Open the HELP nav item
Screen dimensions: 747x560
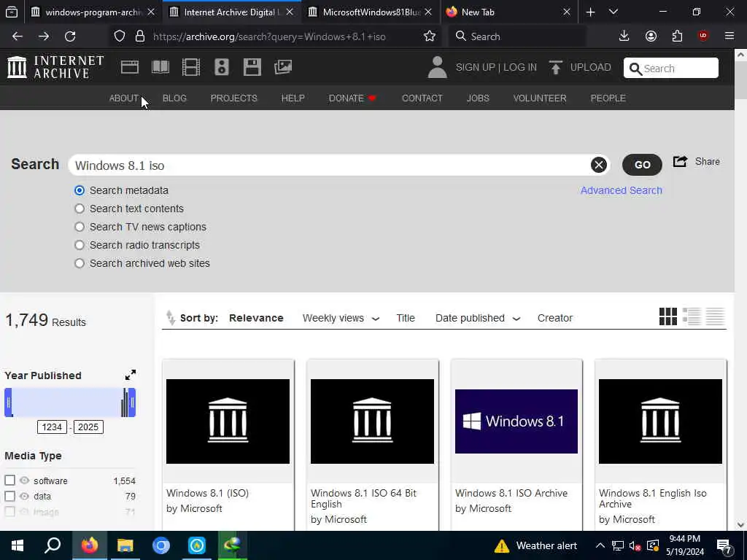tap(293, 98)
